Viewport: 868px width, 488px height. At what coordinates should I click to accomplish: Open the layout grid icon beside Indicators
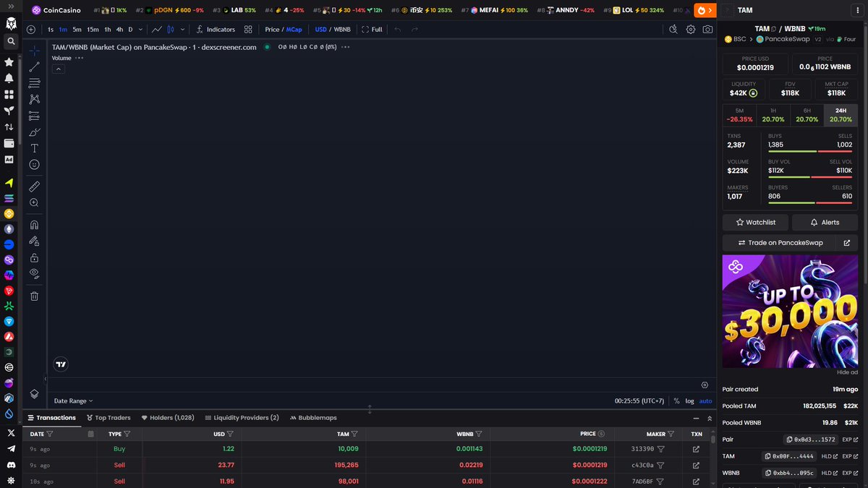[x=248, y=30]
